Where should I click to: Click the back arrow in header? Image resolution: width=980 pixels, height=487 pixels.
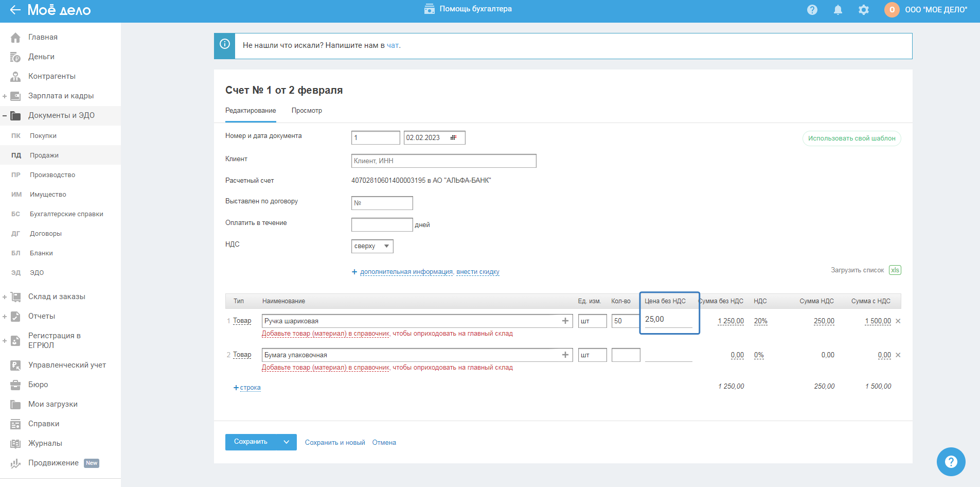click(15, 10)
